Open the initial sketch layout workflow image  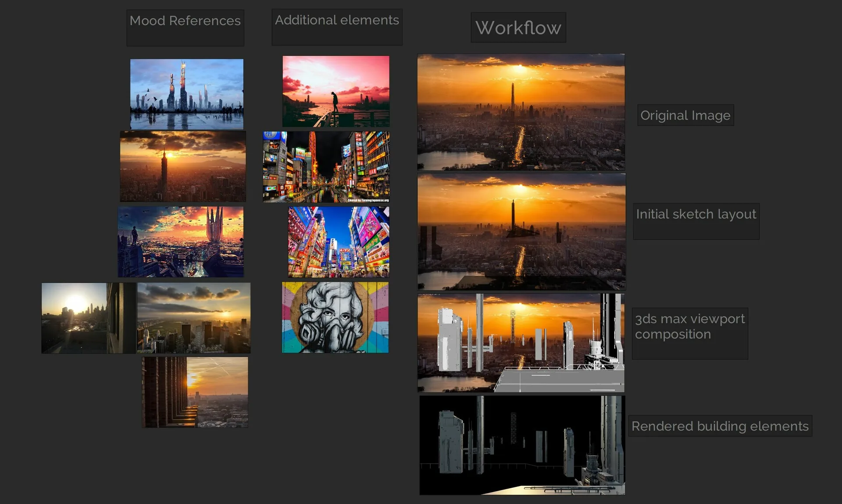click(x=521, y=232)
